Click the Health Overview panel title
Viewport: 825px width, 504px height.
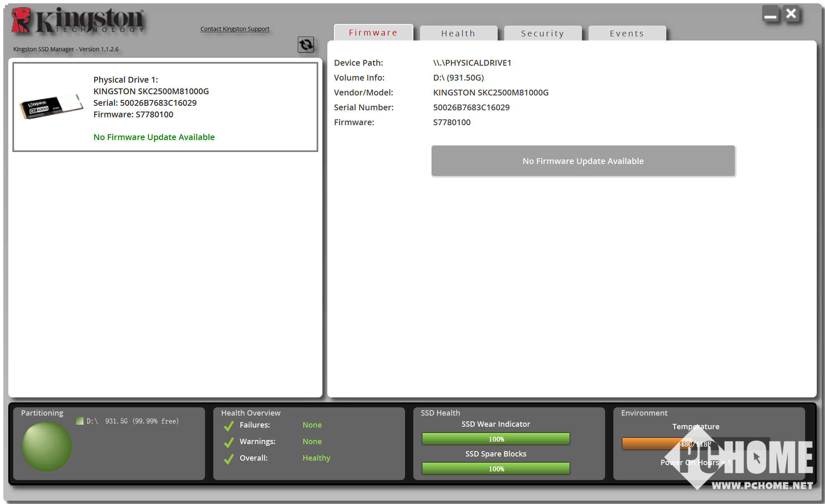[x=250, y=413]
